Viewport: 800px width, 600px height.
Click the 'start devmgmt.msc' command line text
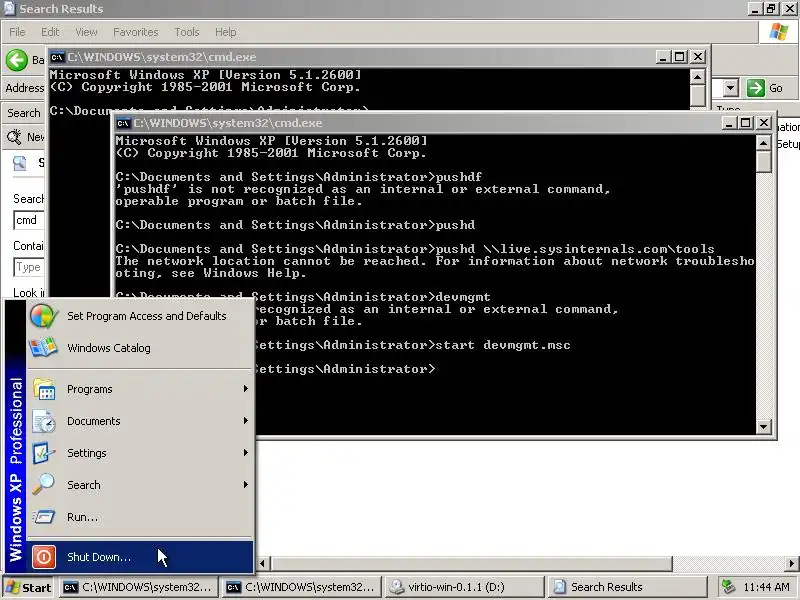tap(502, 345)
